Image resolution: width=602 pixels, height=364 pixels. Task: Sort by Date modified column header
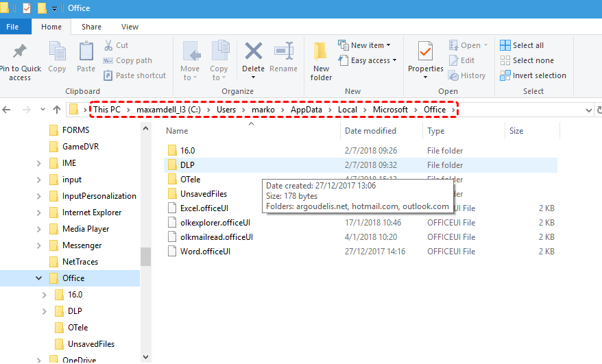pos(370,131)
